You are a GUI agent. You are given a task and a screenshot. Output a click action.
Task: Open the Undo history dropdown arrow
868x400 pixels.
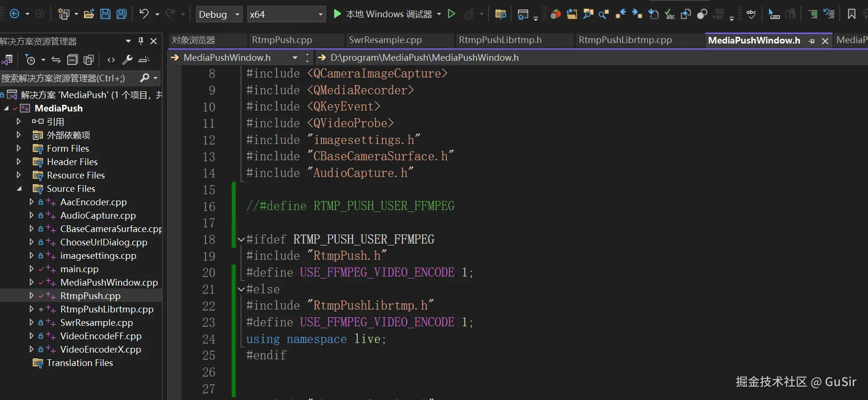coord(157,14)
